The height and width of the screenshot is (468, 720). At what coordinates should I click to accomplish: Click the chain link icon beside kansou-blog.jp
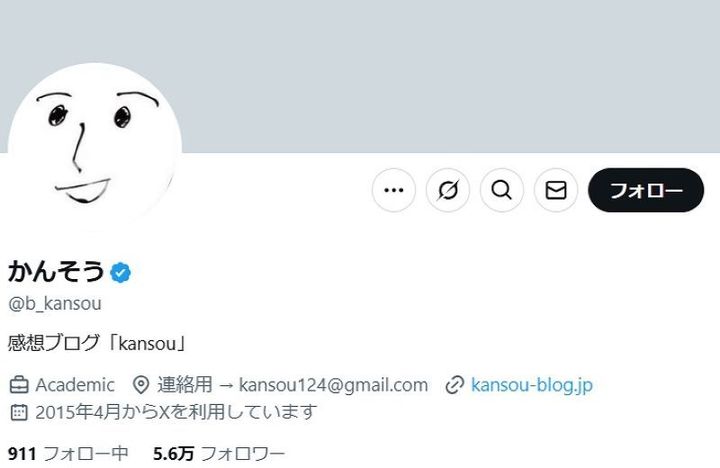click(455, 385)
